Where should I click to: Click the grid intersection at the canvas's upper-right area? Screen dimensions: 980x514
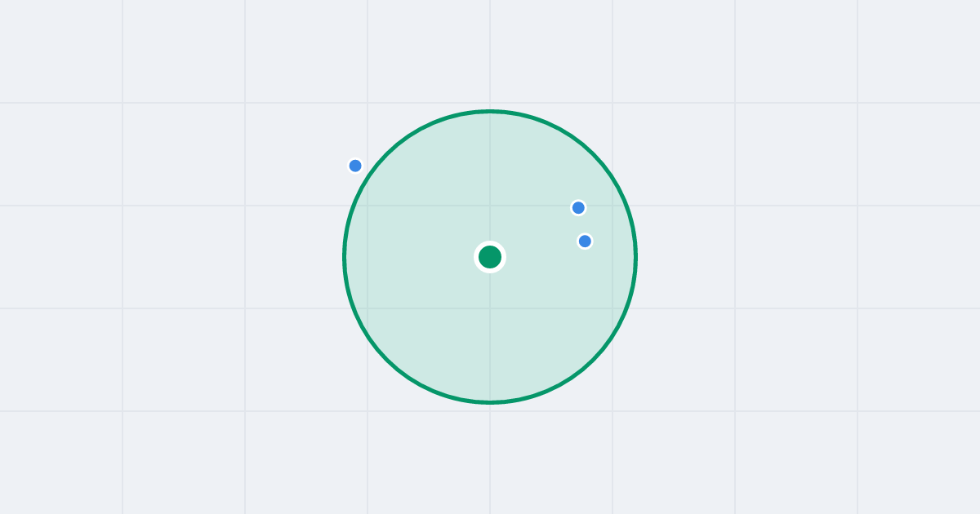[857, 103]
